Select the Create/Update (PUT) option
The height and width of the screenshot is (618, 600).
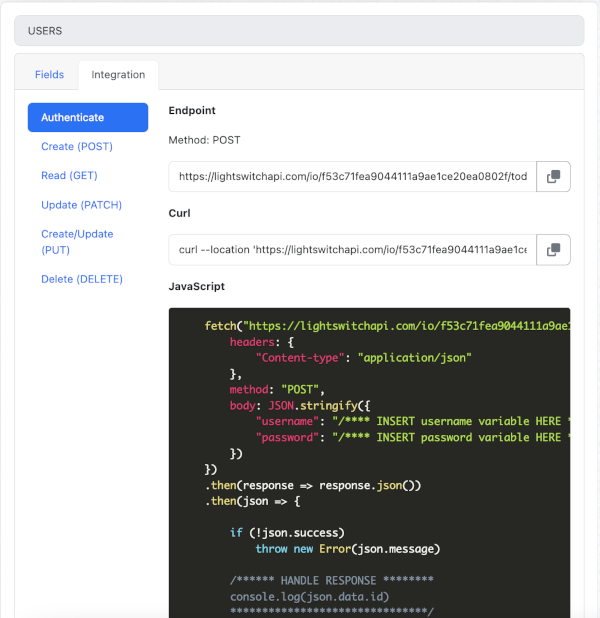(x=77, y=242)
